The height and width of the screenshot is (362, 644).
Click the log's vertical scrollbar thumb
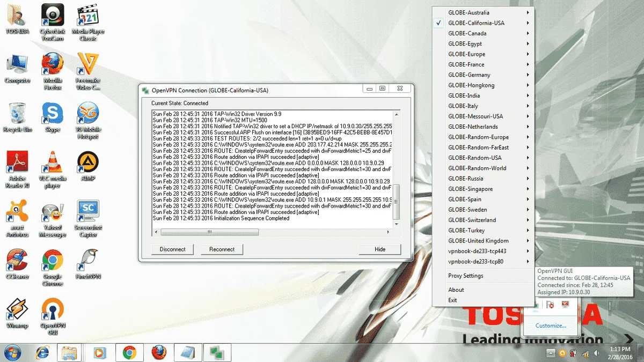coord(397,202)
